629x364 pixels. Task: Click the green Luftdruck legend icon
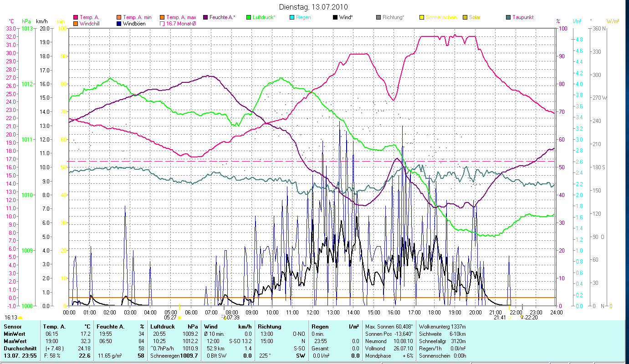(249, 17)
